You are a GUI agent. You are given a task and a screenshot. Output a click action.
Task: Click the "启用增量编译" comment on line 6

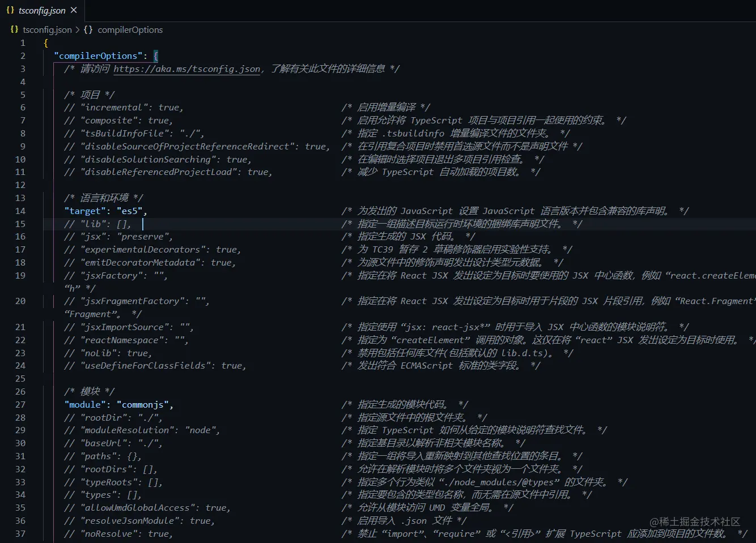[387, 107]
